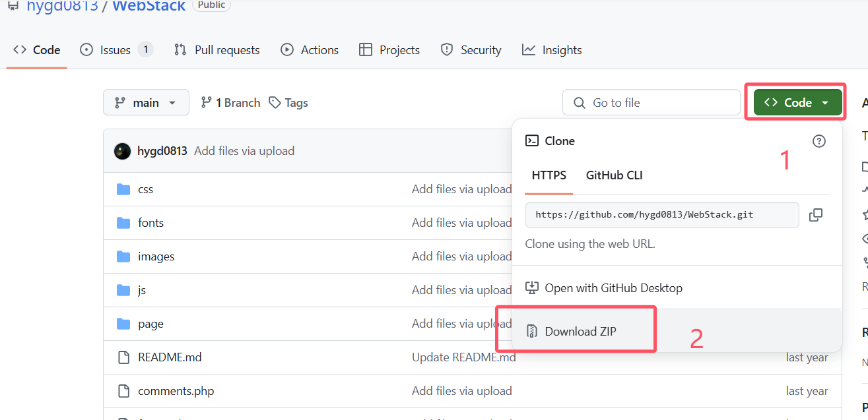
Task: Click the comments.php file icon
Action: pos(123,391)
